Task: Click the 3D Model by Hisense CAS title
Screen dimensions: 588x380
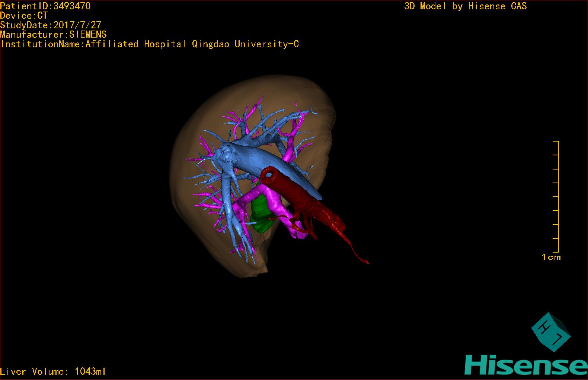Action: tap(465, 6)
